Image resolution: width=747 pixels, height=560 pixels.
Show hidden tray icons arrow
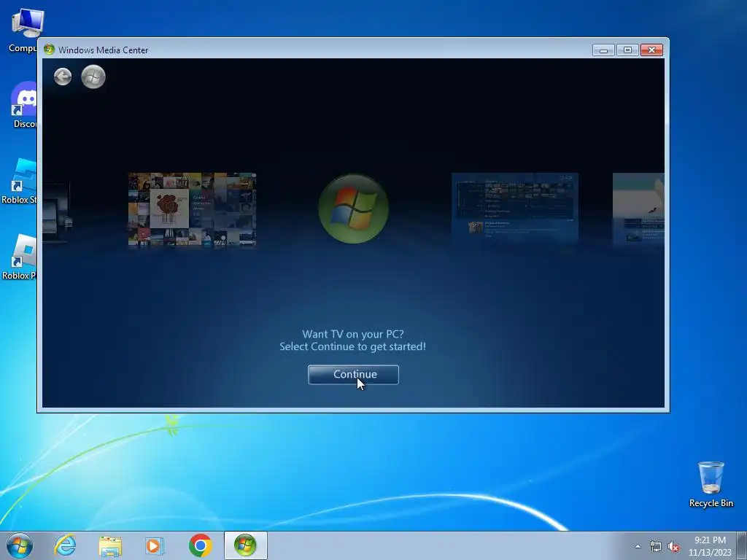coord(638,546)
